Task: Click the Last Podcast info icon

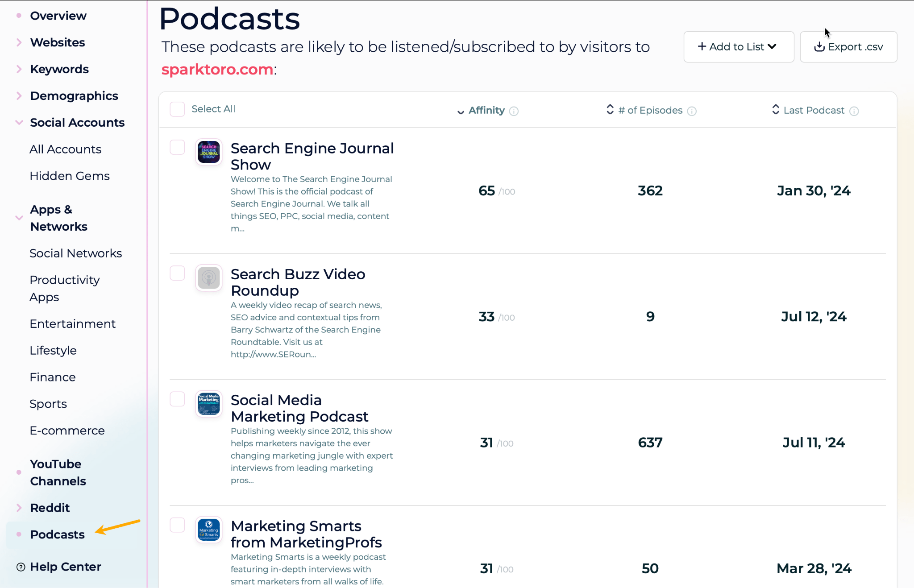Action: (854, 111)
